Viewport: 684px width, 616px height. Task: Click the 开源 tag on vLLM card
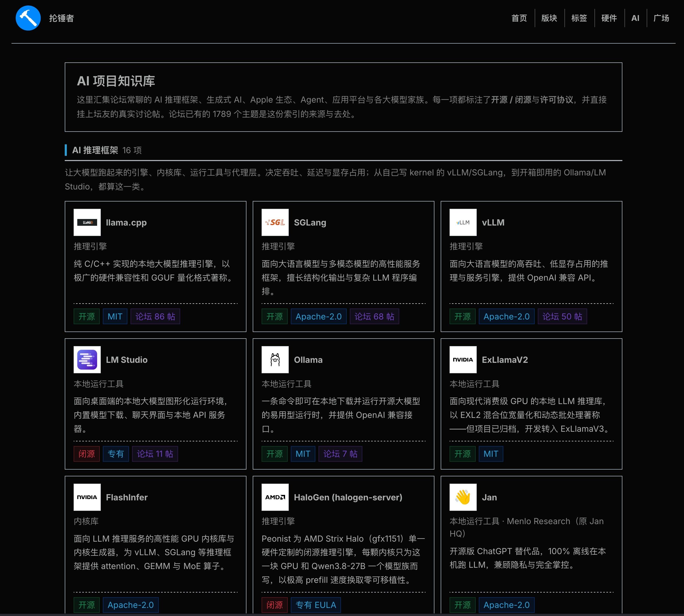tap(462, 316)
